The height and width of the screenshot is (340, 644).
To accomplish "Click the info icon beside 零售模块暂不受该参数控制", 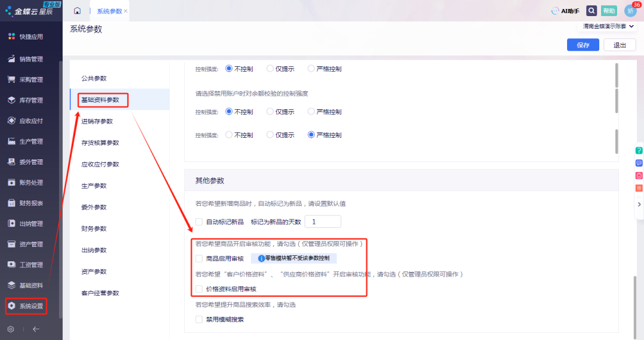I will coord(261,258).
